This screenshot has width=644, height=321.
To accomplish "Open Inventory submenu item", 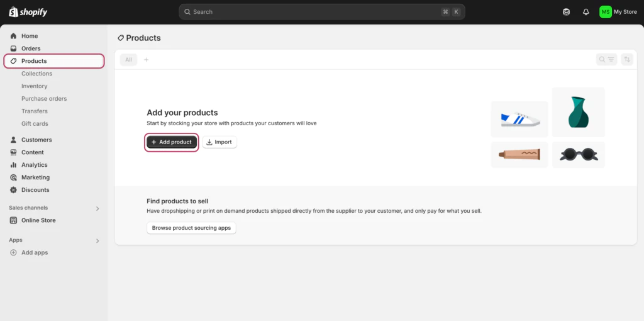I will coord(35,86).
